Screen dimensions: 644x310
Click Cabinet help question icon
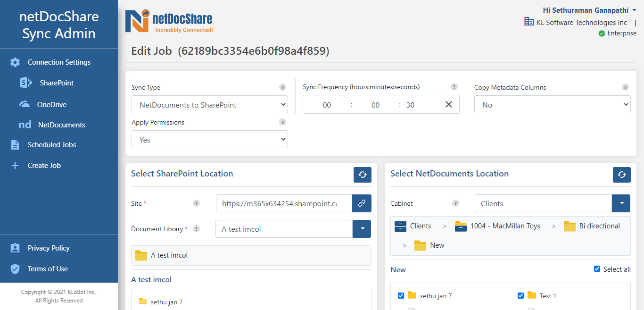click(455, 203)
